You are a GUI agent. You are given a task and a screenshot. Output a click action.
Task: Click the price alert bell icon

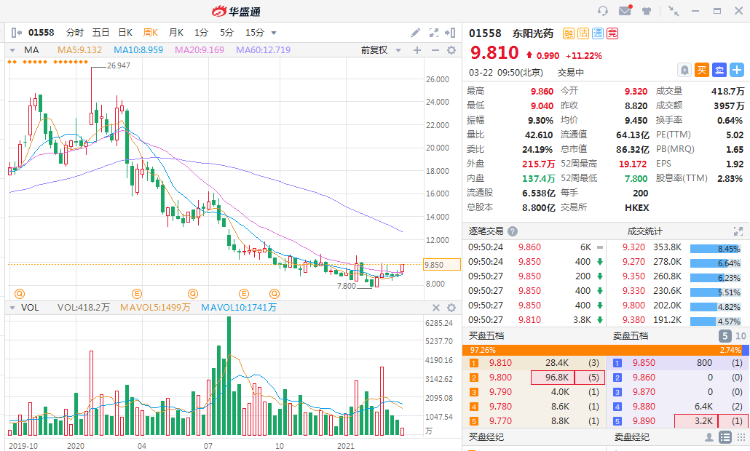tap(685, 69)
